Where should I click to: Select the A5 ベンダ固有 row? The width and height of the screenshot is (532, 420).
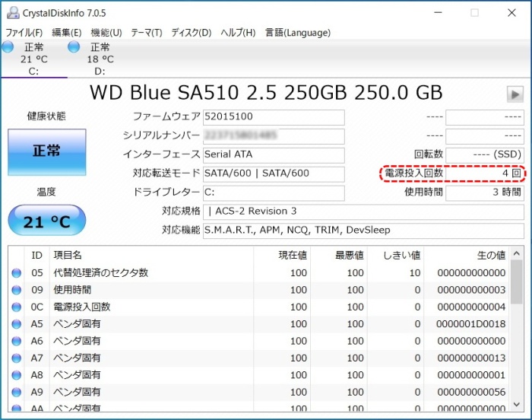(258, 324)
